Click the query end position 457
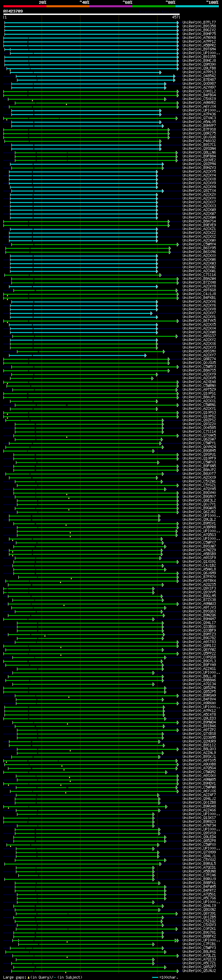 [x=175, y=17]
